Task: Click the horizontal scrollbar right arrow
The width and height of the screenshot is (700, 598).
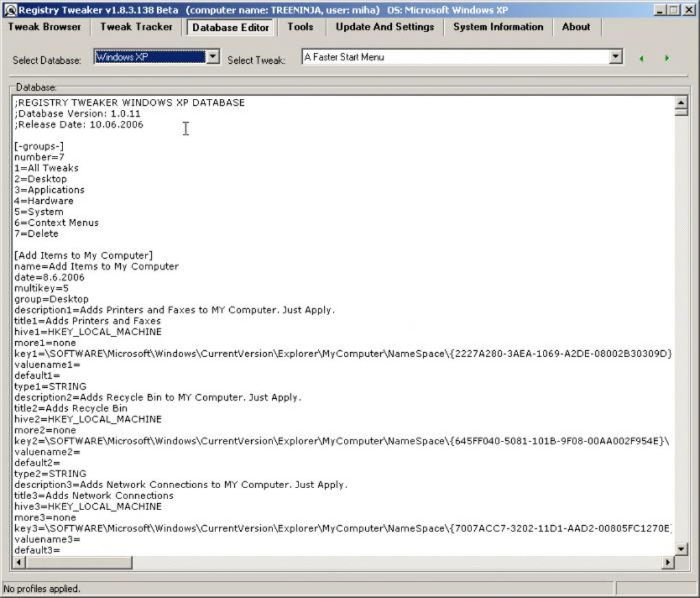Action: click(668, 562)
